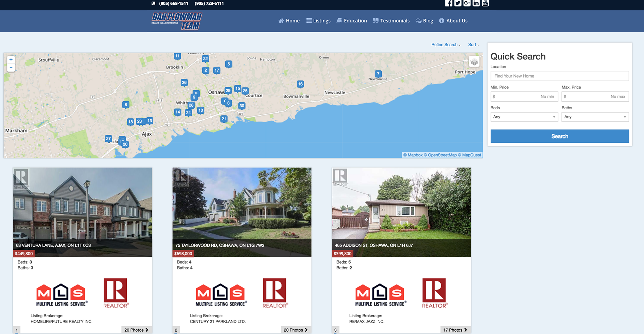Image resolution: width=644 pixels, height=334 pixels.
Task: Call phone number (905) 668-1511
Action: 173,3
